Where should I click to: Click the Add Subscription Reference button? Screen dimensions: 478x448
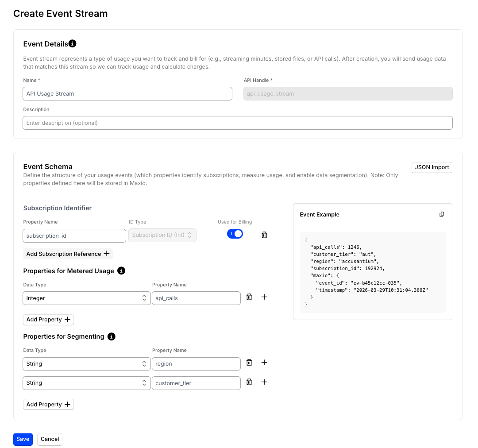coord(68,254)
